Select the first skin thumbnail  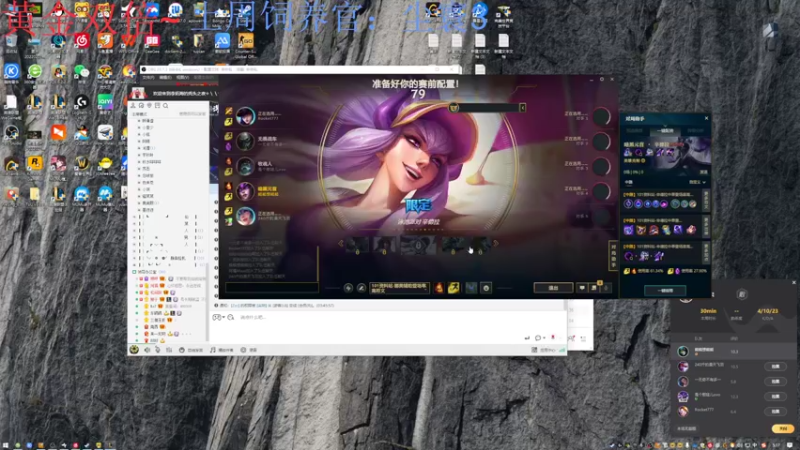357,245
